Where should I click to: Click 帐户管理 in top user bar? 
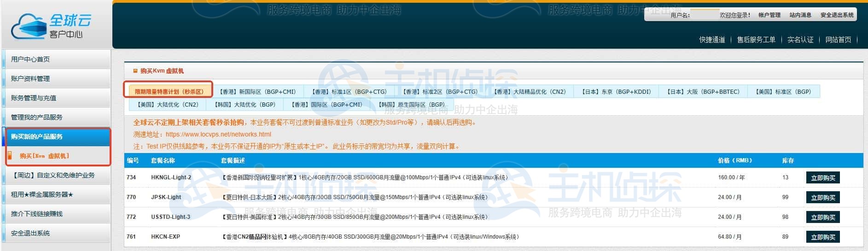(769, 15)
